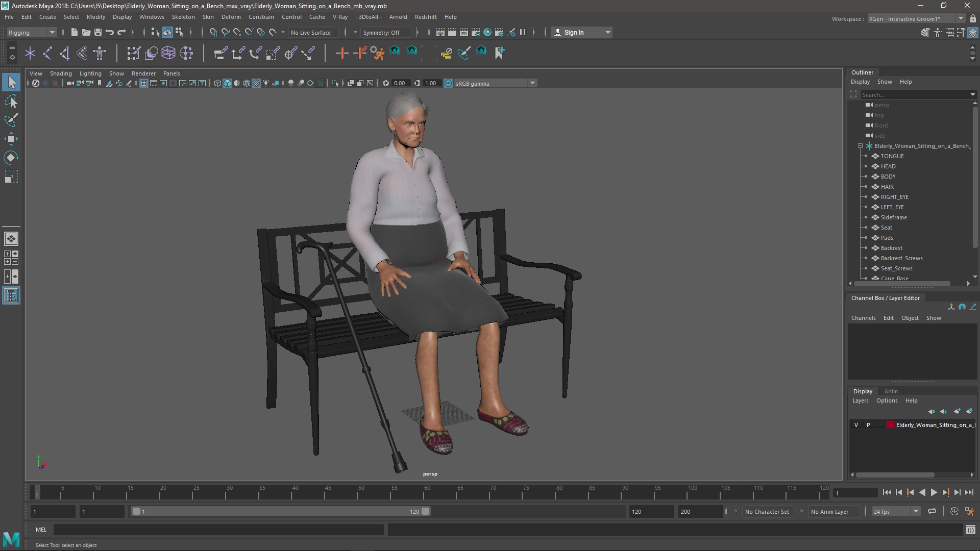Click the Open Scene folder icon

(86, 32)
